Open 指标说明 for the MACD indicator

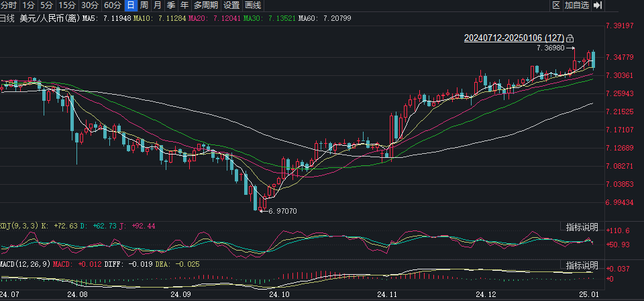click(x=581, y=265)
